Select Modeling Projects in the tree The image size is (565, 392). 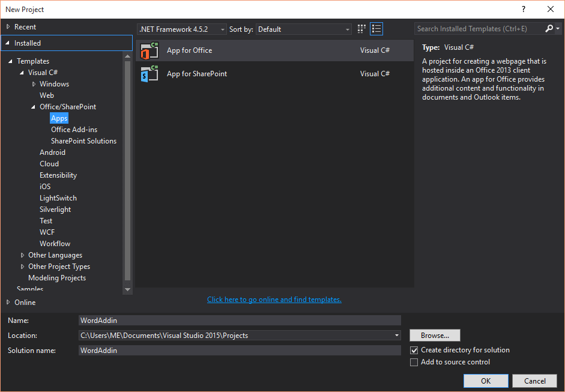pyautogui.click(x=57, y=278)
